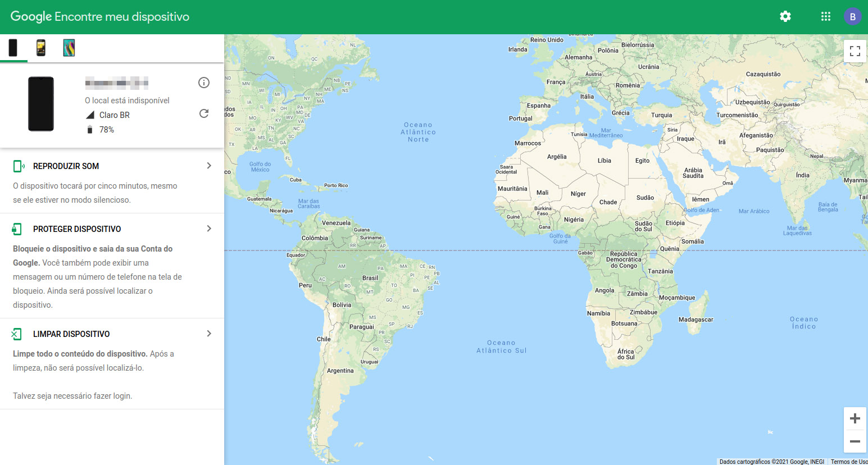868x465 pixels.
Task: Select the first black phone tab
Action: 13,48
